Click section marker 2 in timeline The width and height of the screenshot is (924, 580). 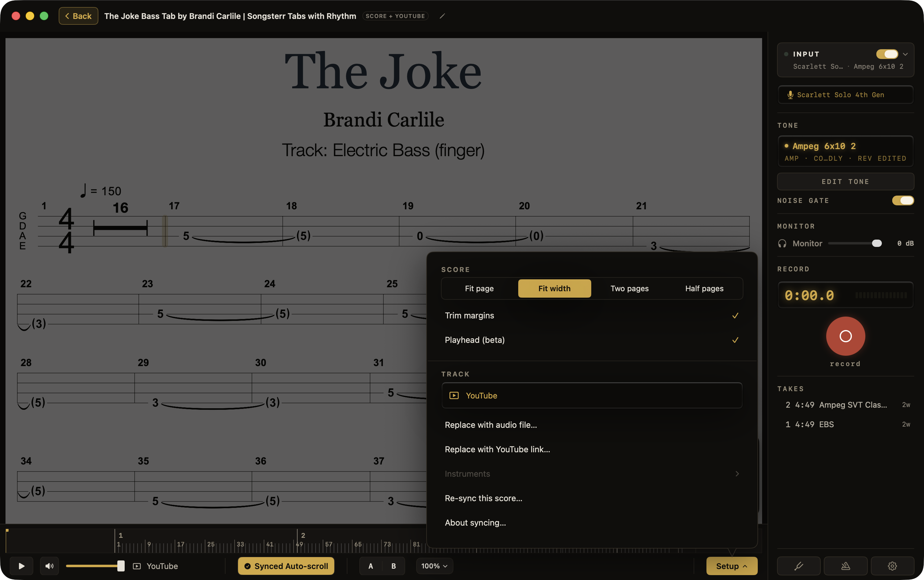coord(303,535)
